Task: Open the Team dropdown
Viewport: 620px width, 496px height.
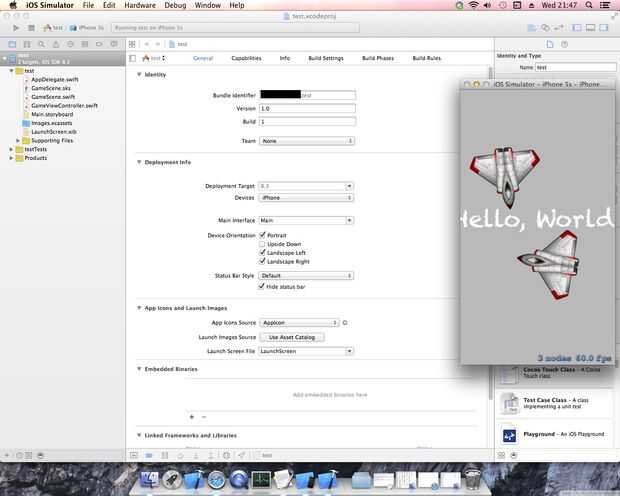Action: point(306,141)
